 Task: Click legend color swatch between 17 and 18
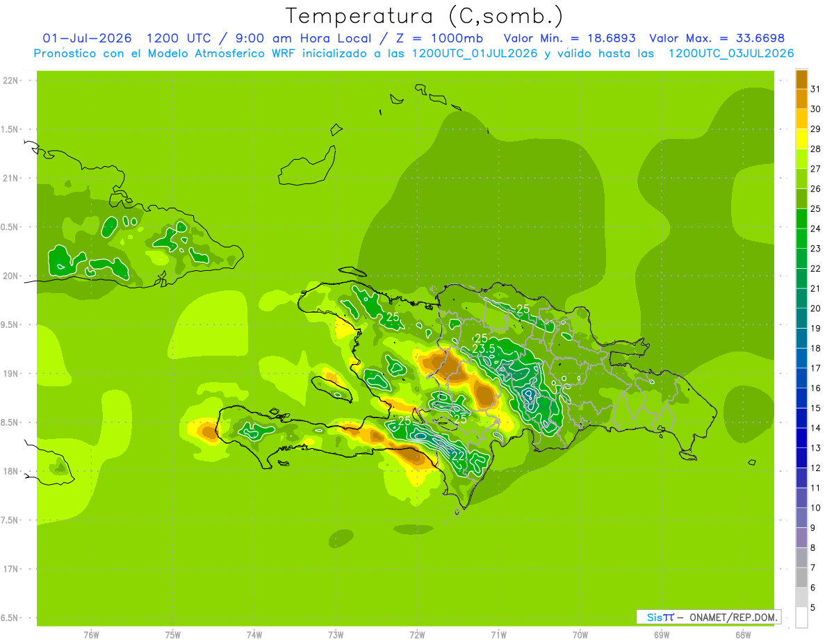point(801,358)
